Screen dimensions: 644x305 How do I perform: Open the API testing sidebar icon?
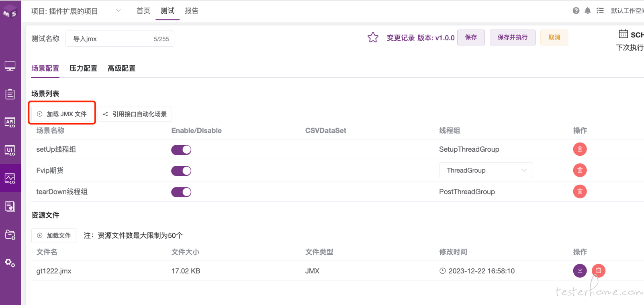pyautogui.click(x=10, y=122)
